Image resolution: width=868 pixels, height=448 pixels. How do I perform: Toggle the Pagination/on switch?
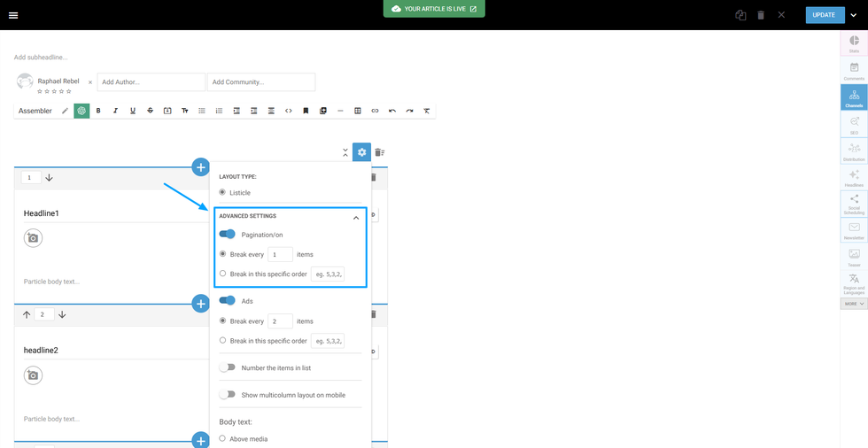pyautogui.click(x=228, y=235)
